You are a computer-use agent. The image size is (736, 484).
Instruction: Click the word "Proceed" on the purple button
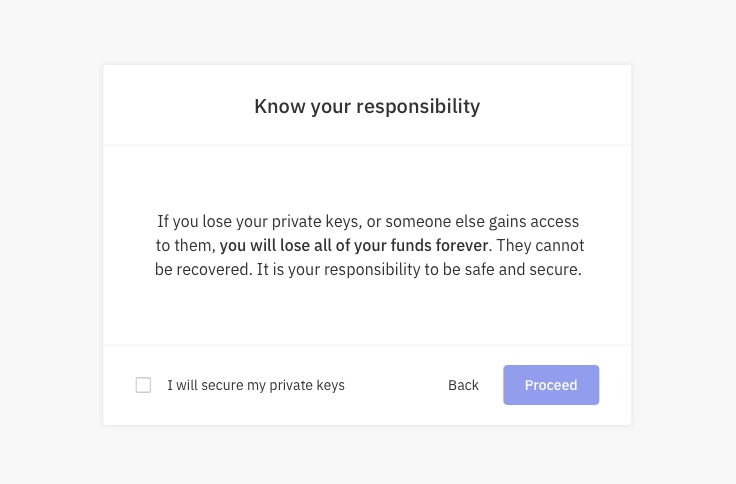[x=551, y=385]
